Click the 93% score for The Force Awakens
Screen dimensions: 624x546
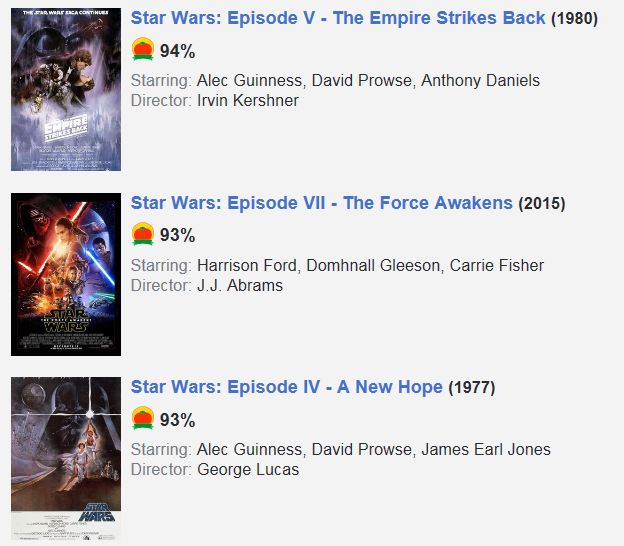[177, 236]
